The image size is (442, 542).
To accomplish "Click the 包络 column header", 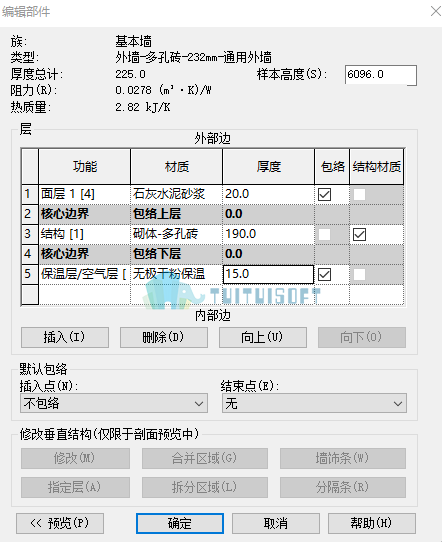I will 332,167.
